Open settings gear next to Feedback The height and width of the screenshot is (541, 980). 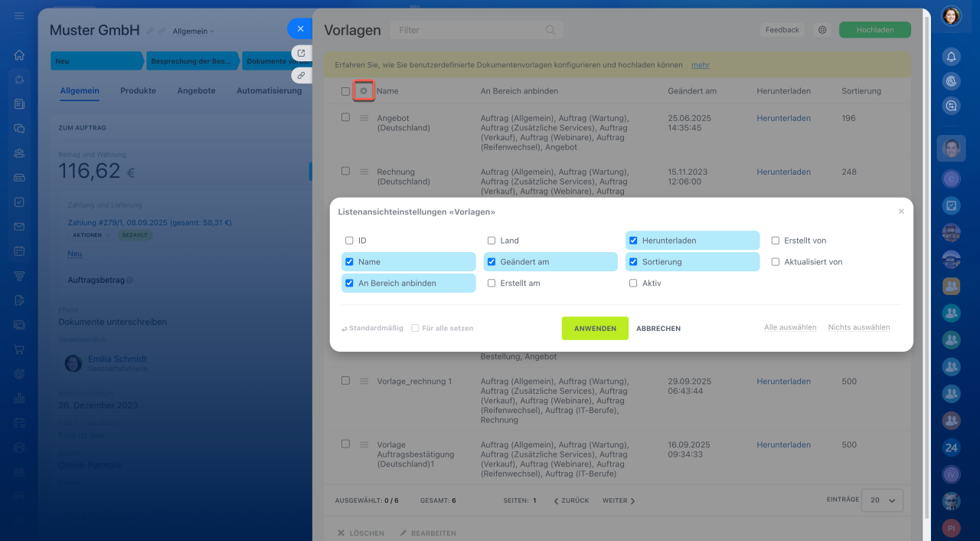click(822, 30)
